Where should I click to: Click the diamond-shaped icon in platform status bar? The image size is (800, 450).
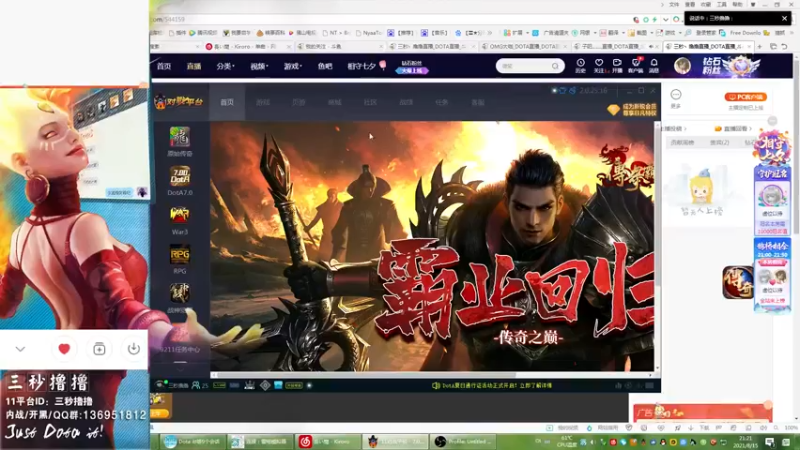(265, 385)
